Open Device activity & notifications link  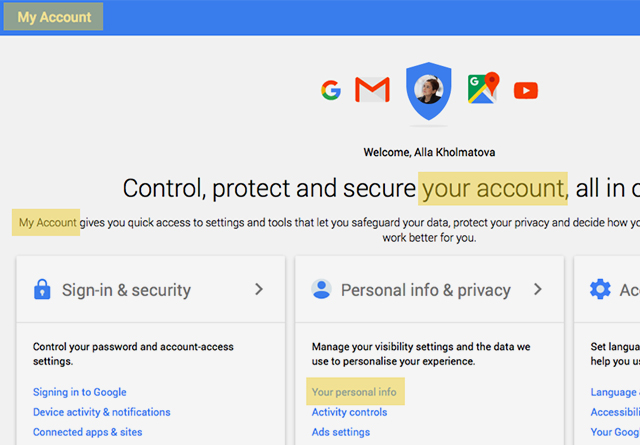(x=102, y=412)
